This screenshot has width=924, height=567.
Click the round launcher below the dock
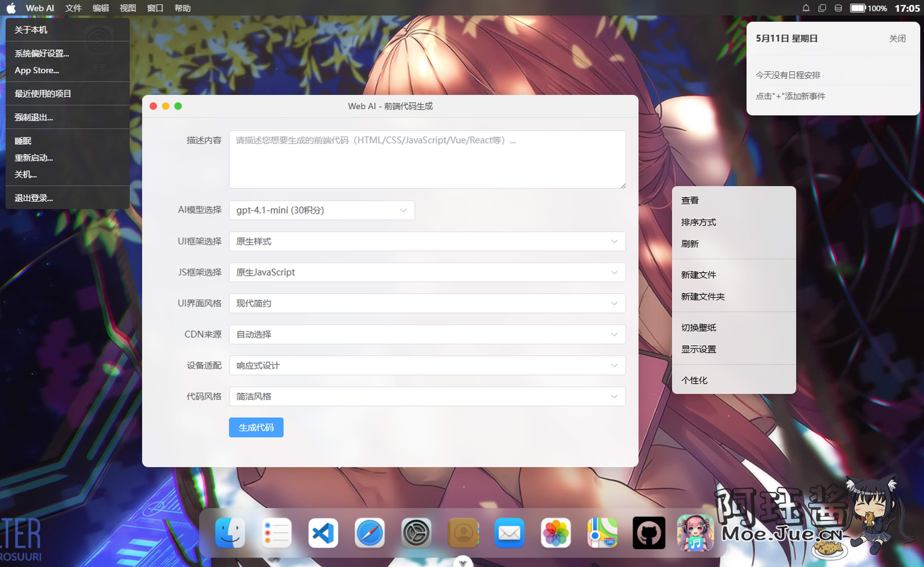[x=463, y=561]
